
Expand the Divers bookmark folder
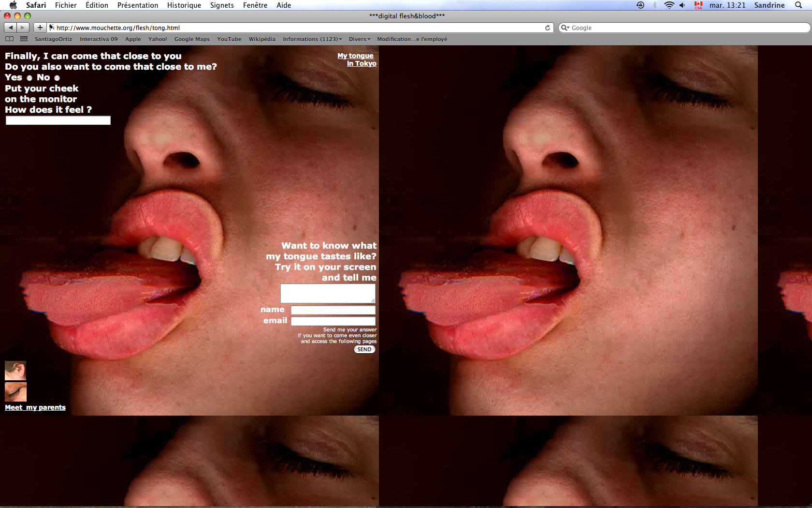click(360, 39)
